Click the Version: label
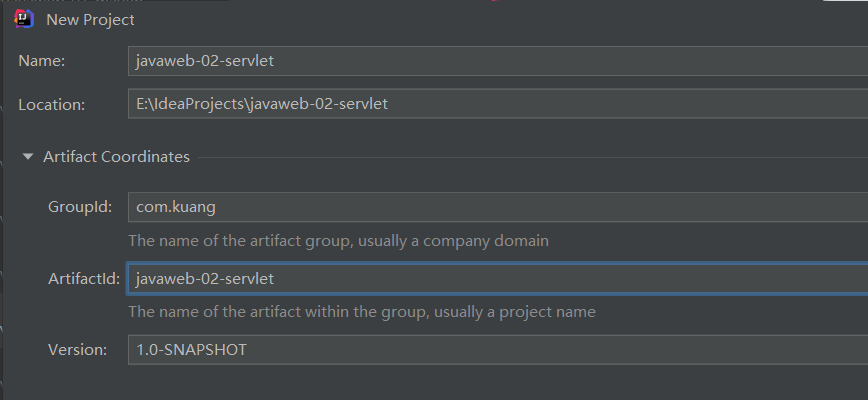Screen dimensions: 868x400 78,350
